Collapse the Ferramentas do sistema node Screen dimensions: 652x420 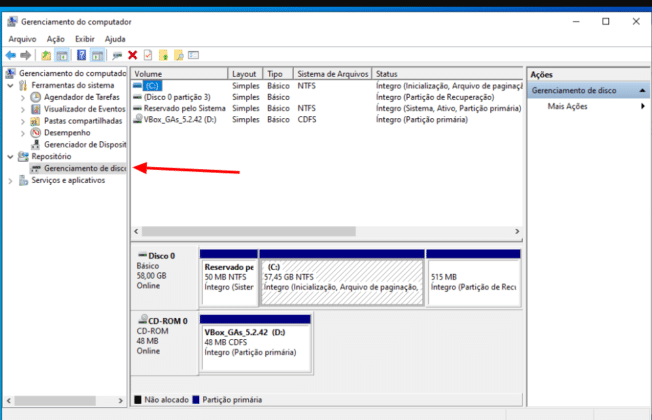coord(10,86)
